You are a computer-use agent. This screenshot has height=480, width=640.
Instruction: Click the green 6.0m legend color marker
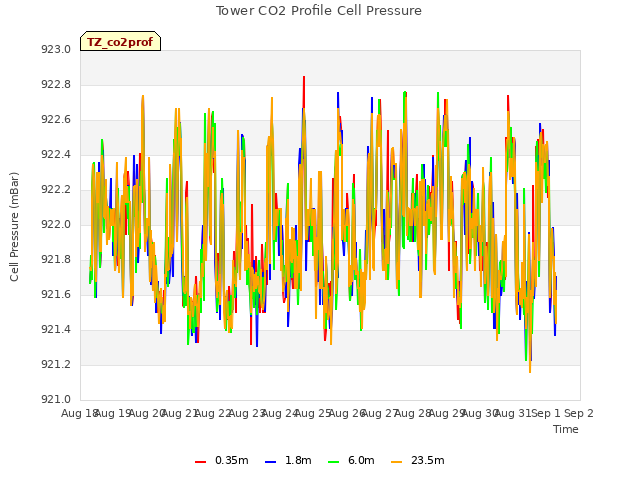(333, 462)
